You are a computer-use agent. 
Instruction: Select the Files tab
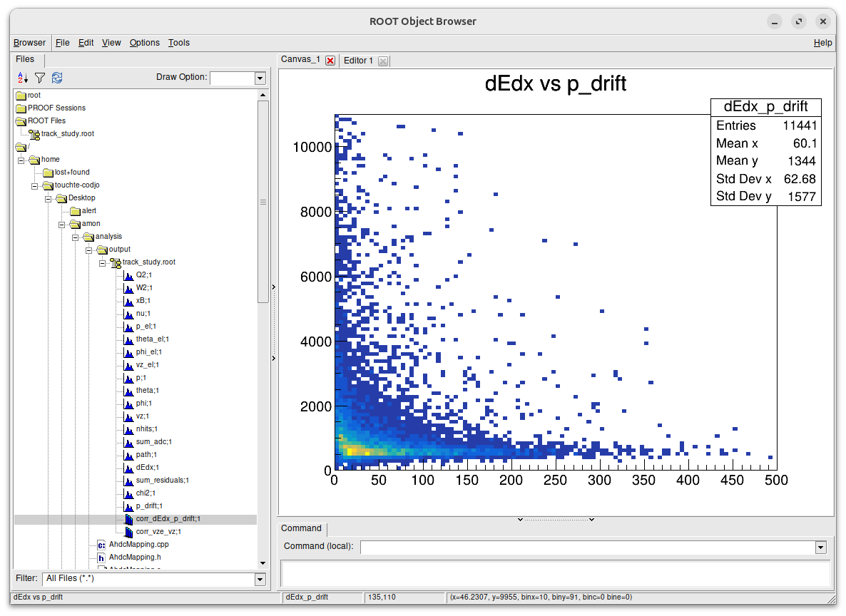[26, 59]
